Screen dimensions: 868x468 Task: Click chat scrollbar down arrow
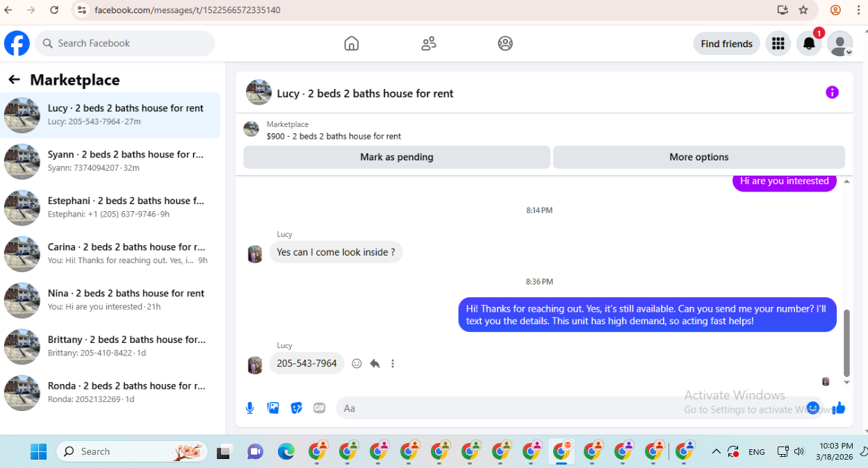pos(846,383)
